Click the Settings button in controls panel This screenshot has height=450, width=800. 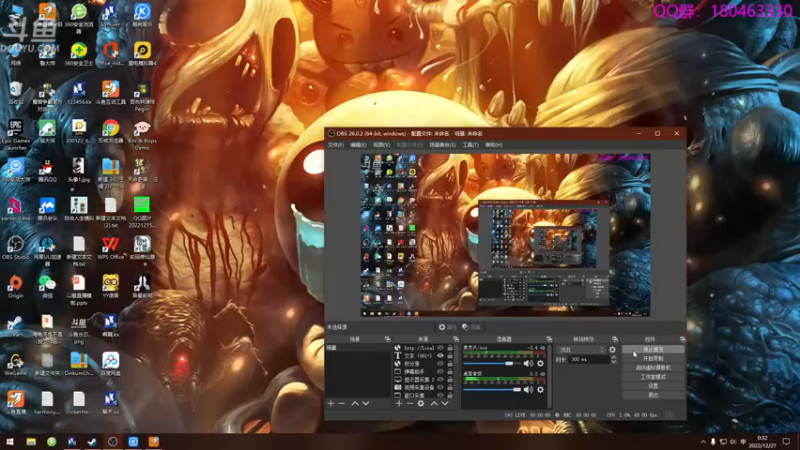point(653,386)
